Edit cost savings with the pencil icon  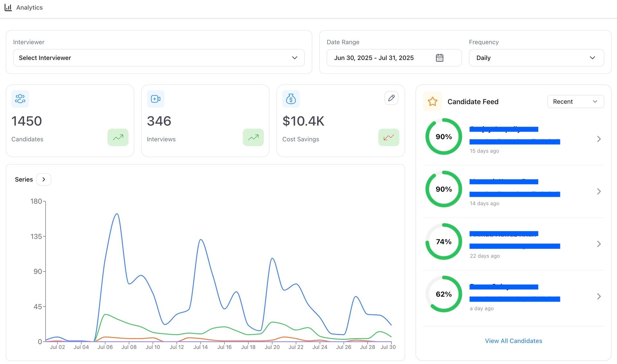[x=391, y=98]
